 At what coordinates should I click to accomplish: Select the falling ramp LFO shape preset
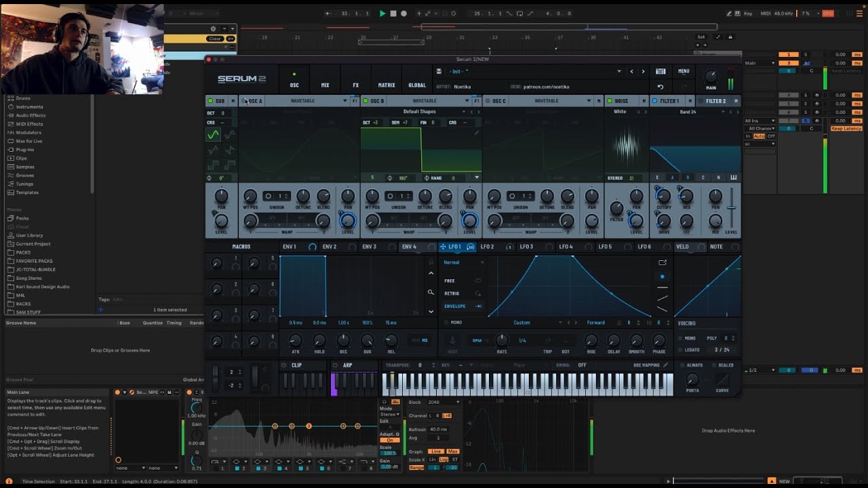tap(663, 309)
